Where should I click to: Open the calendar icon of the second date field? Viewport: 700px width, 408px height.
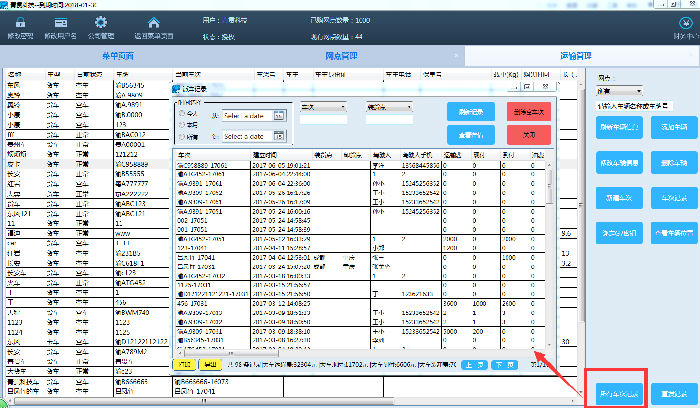click(279, 135)
